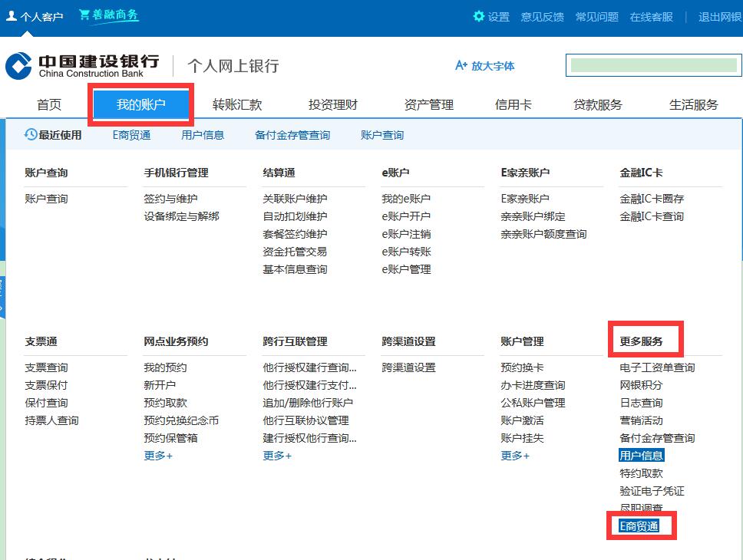This screenshot has height=560, width=743.
Task: Open the 关联账户维护 link
Action: [296, 199]
